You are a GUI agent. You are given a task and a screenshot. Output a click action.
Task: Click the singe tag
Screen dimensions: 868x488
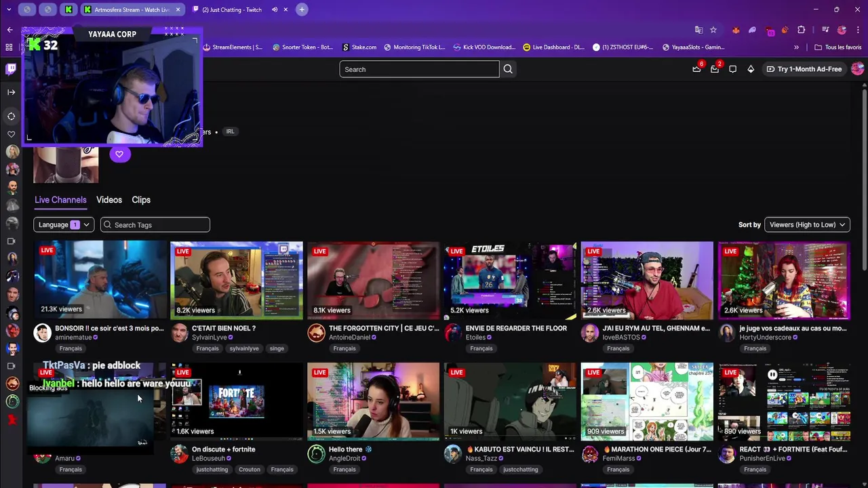coord(277,348)
